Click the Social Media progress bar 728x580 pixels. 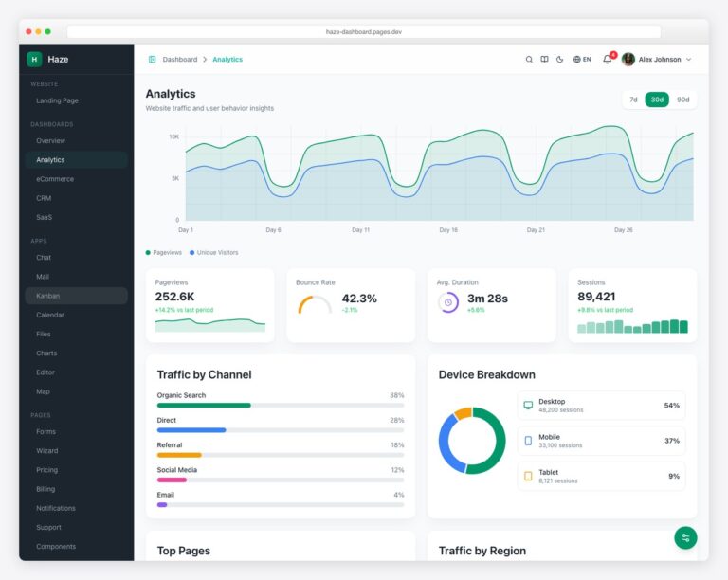pos(281,480)
